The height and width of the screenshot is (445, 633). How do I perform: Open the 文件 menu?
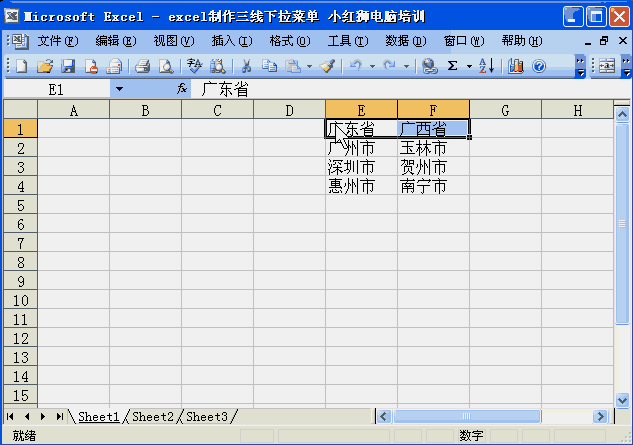(x=58, y=41)
